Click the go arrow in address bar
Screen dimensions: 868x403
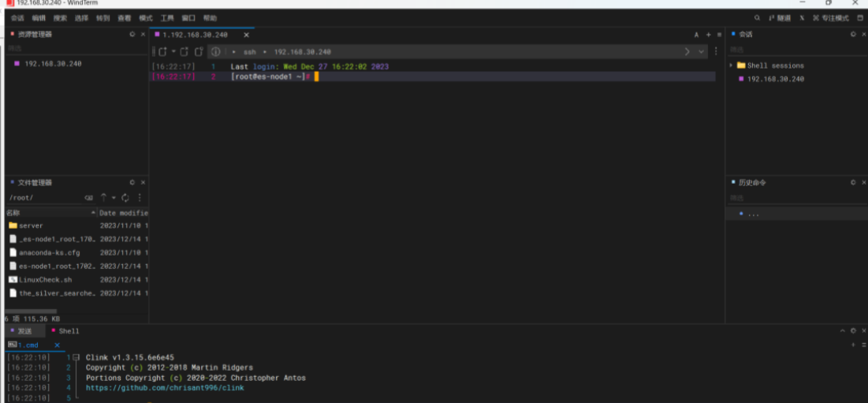[687, 51]
